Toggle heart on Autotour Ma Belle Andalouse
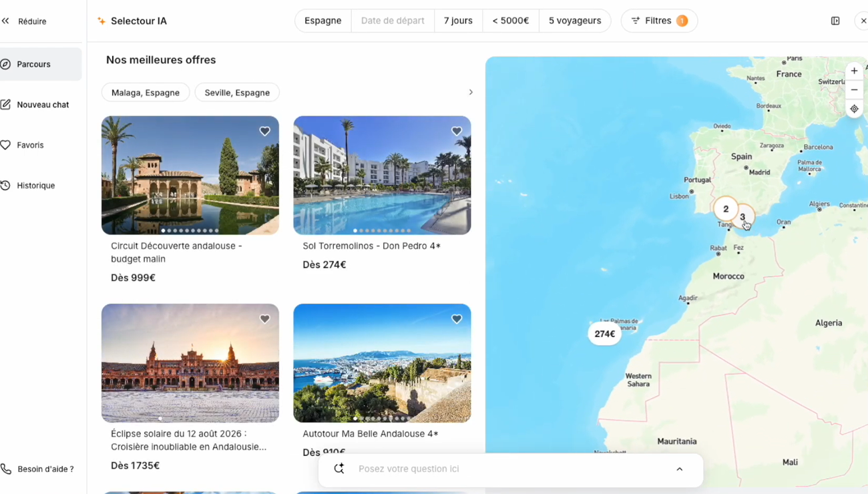This screenshot has width=868, height=494. (x=457, y=319)
